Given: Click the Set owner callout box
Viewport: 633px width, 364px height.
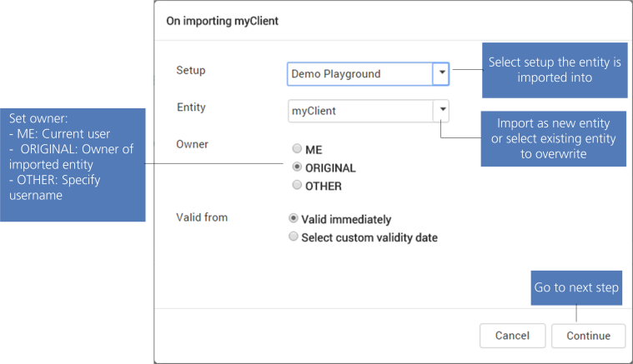Looking at the screenshot, I should tap(73, 163).
